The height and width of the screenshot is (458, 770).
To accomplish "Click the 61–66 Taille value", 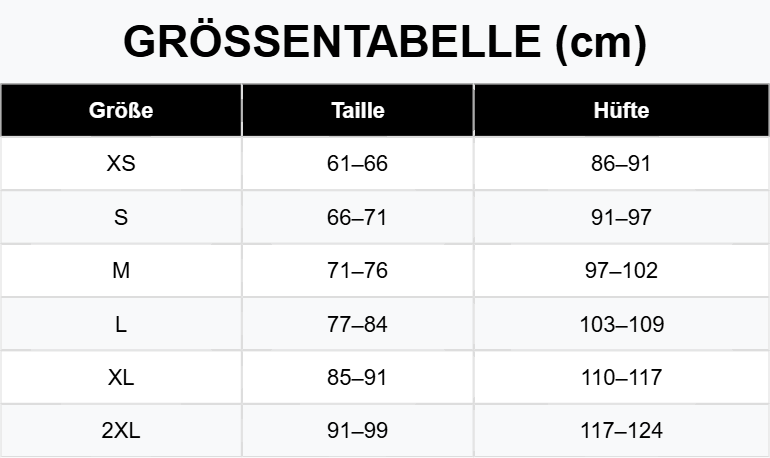I will pos(357,163).
